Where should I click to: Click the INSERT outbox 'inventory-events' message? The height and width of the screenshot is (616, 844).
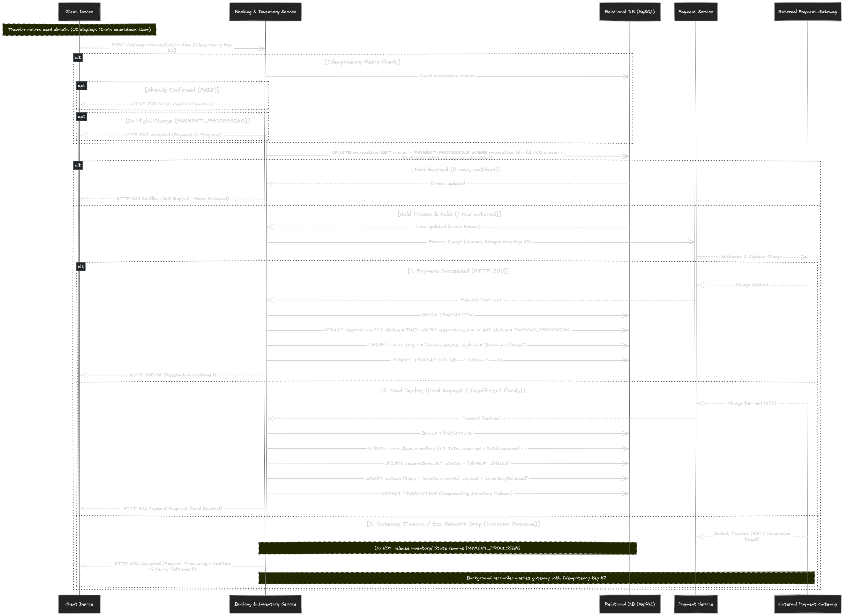(447, 478)
